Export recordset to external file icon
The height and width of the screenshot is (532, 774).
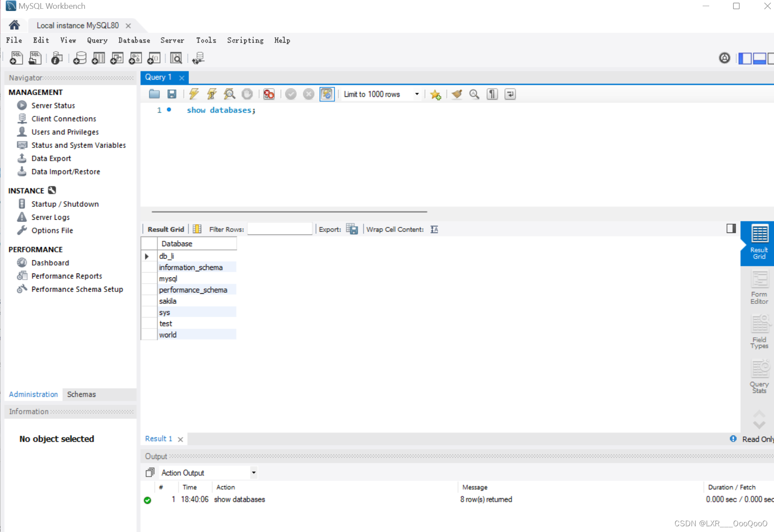pos(352,229)
